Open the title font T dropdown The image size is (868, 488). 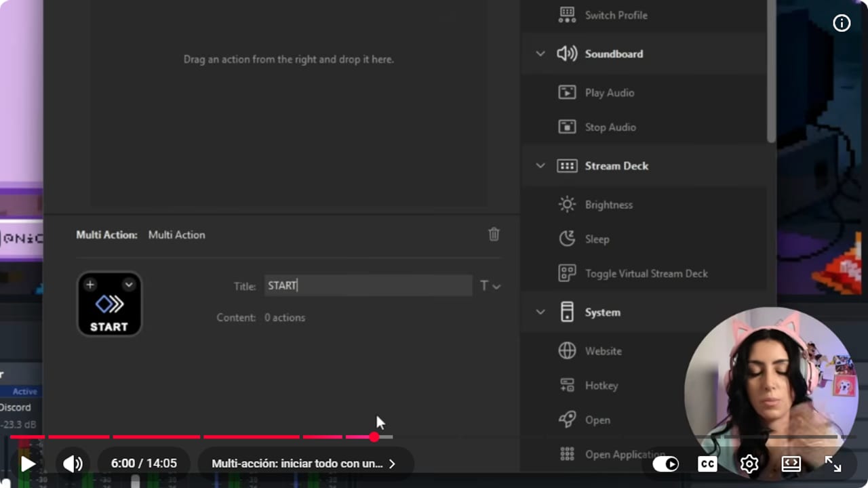(x=490, y=286)
